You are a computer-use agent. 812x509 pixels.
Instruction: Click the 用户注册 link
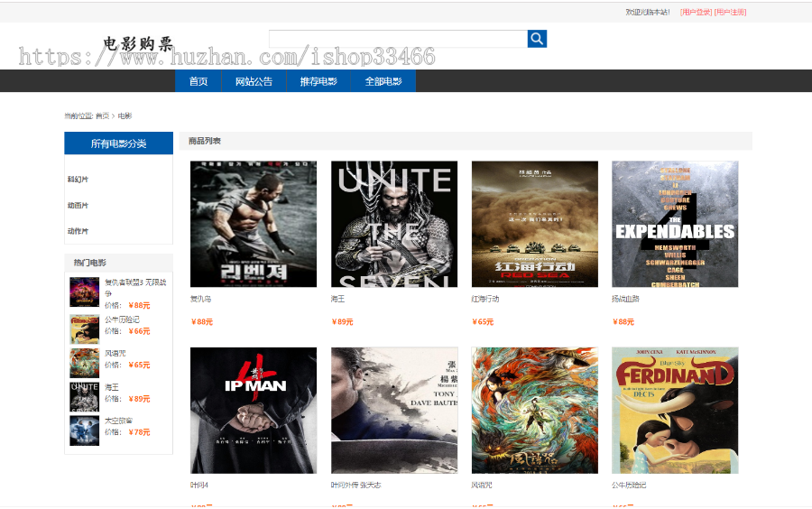pyautogui.click(x=730, y=12)
